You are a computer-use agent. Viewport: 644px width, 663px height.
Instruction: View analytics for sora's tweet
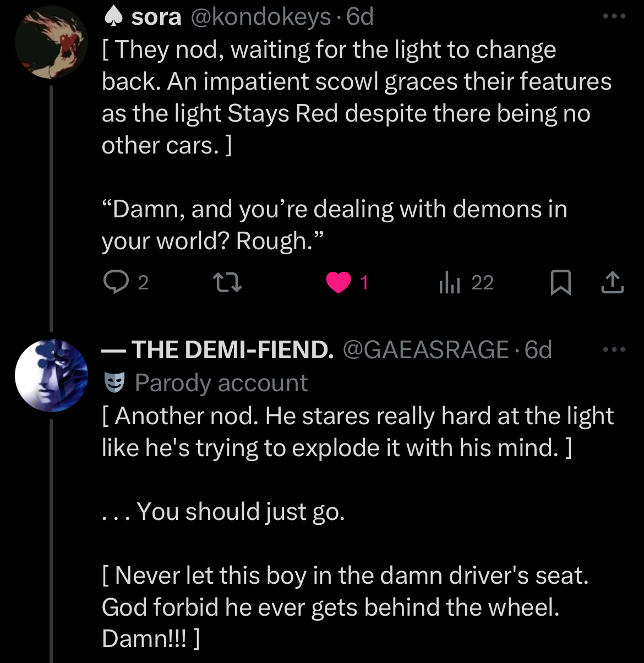click(x=450, y=283)
